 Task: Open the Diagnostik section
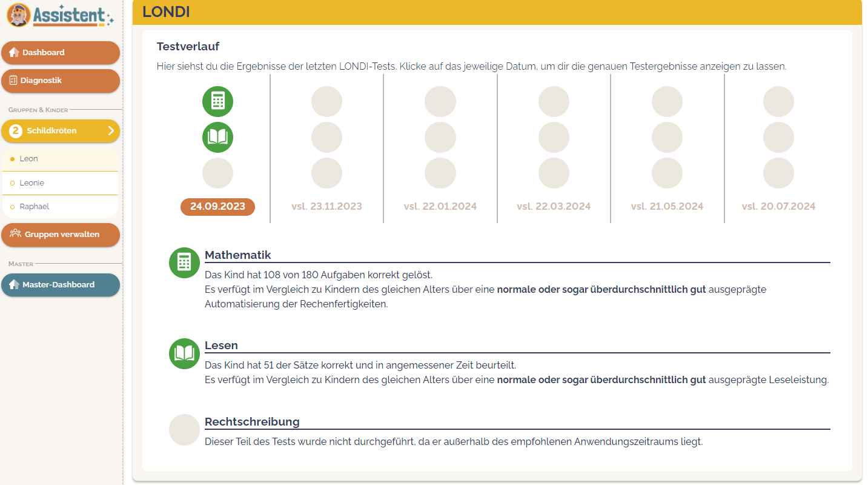[61, 81]
